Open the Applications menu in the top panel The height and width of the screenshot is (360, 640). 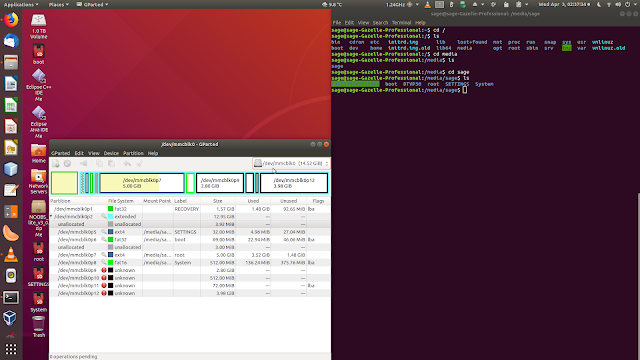tap(21, 4)
